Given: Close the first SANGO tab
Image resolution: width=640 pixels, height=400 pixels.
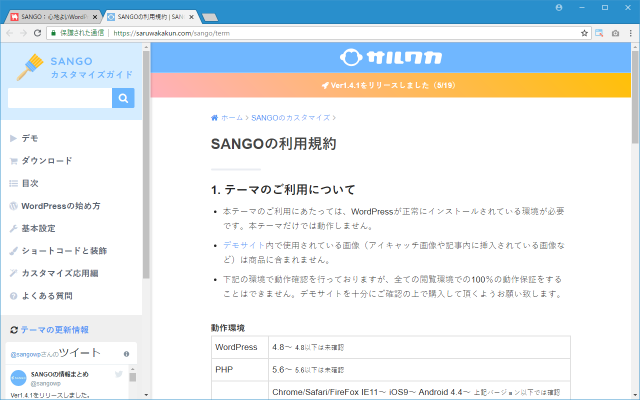Looking at the screenshot, I should point(95,17).
